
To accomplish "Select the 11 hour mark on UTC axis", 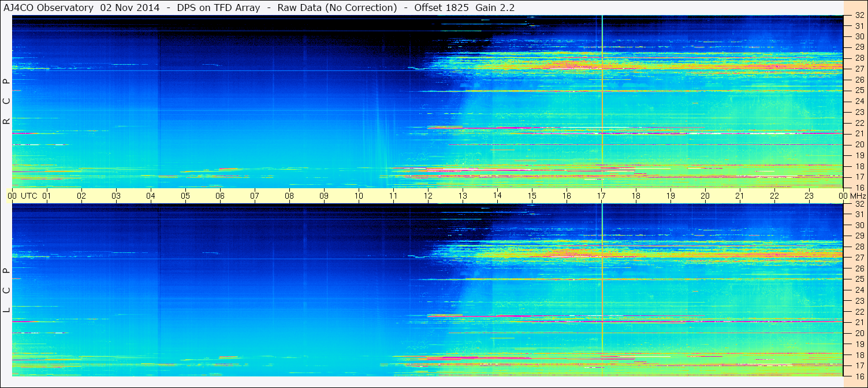I will click(x=393, y=196).
